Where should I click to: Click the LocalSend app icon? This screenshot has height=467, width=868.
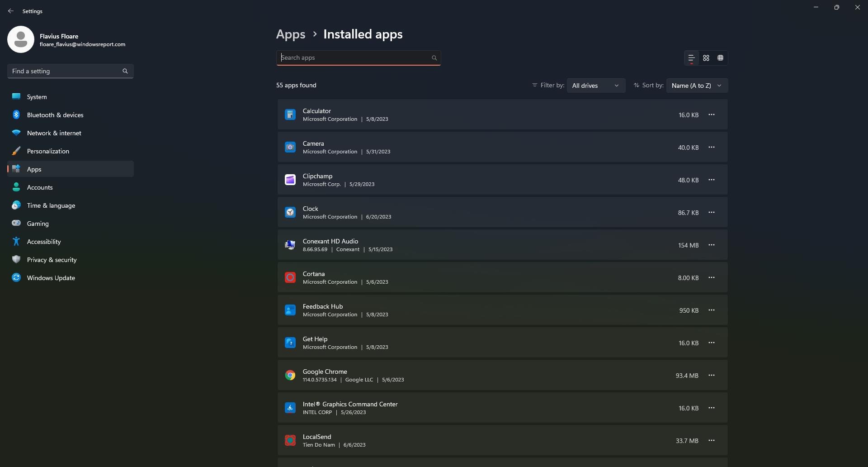[290, 441]
